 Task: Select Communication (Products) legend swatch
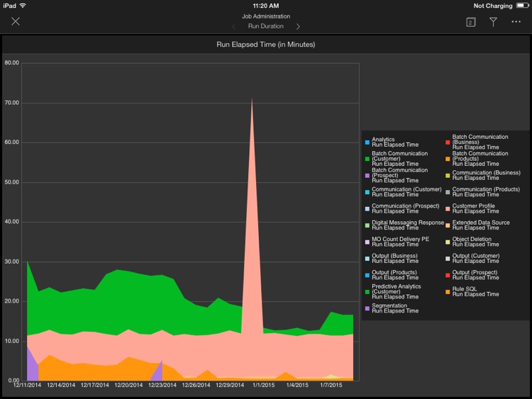(x=448, y=192)
